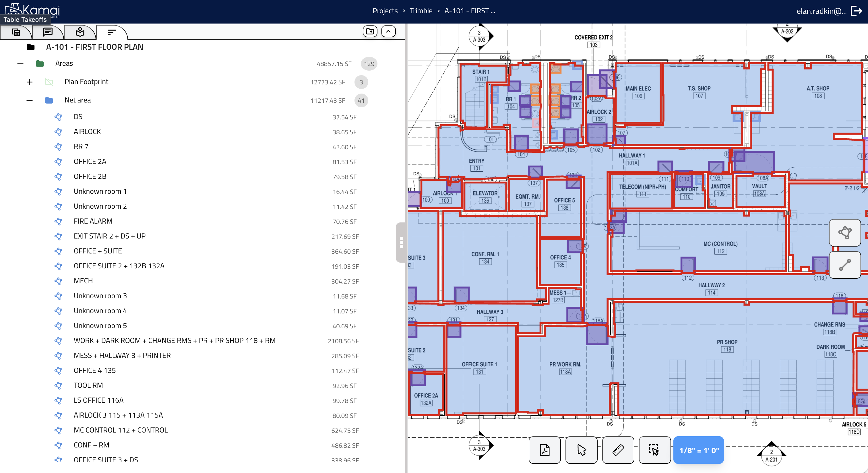Select the polygon area drawing tool
This screenshot has width=868, height=473.
[844, 233]
